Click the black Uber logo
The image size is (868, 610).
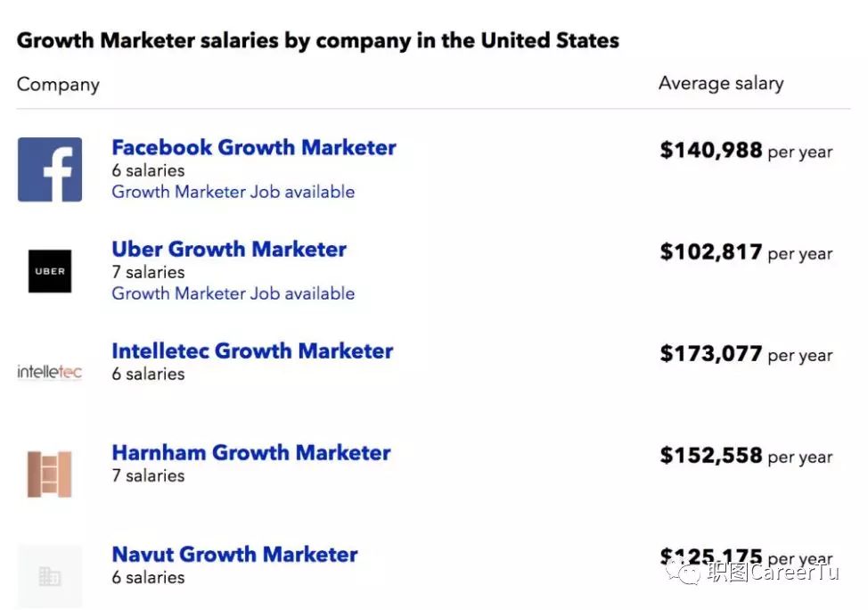pos(50,271)
